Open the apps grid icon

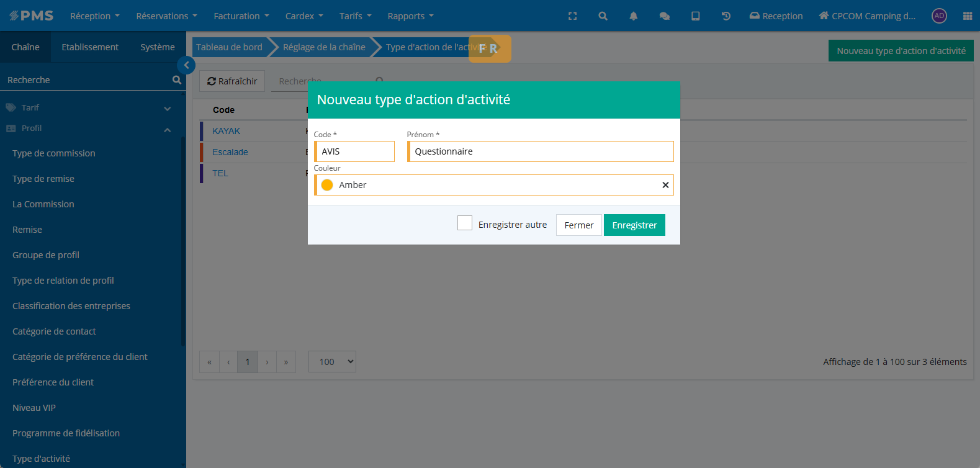point(967,16)
